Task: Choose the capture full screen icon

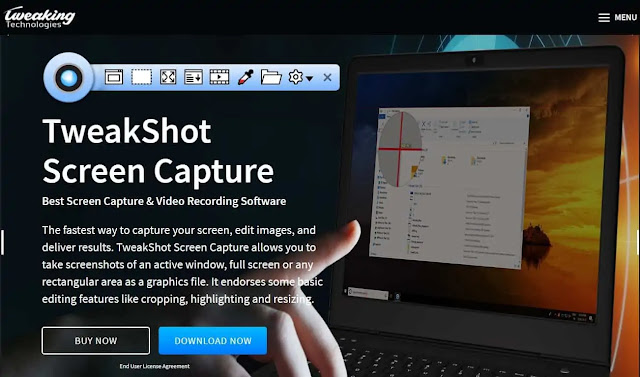Action: 168,77
